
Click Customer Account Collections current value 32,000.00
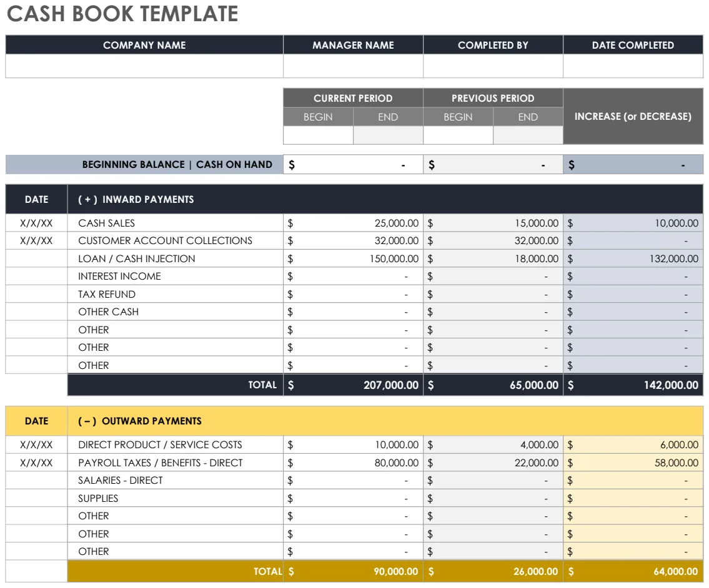(397, 240)
